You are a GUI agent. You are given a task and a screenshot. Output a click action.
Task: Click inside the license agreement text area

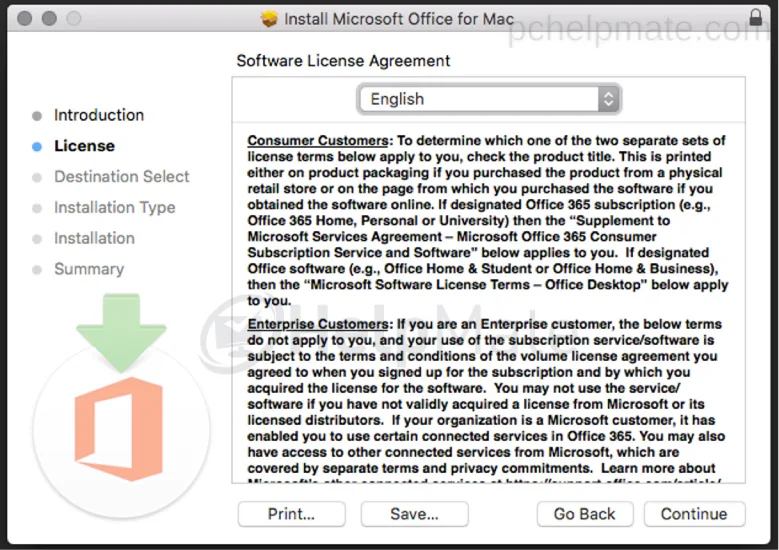pyautogui.click(x=488, y=303)
